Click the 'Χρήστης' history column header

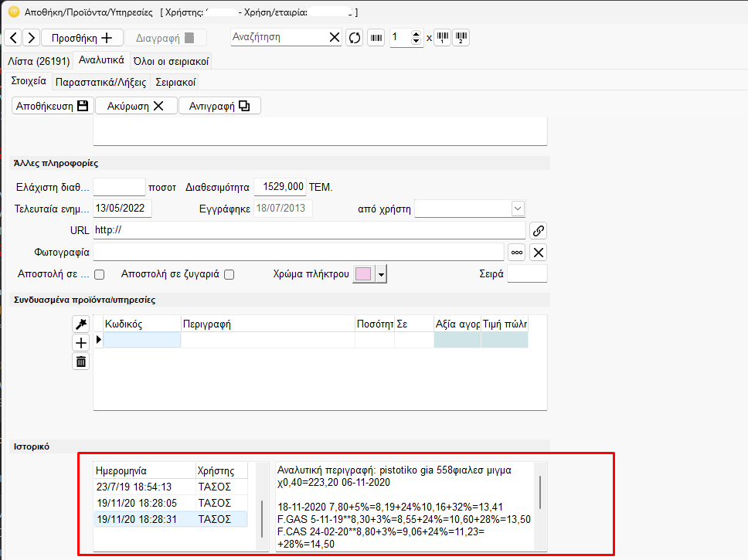pyautogui.click(x=222, y=471)
